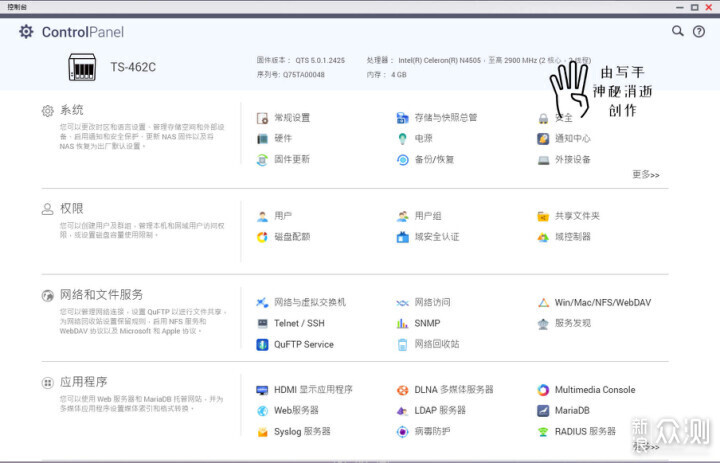Open the 固件更新 firmware update icon
The image size is (720, 463).
[x=262, y=159]
